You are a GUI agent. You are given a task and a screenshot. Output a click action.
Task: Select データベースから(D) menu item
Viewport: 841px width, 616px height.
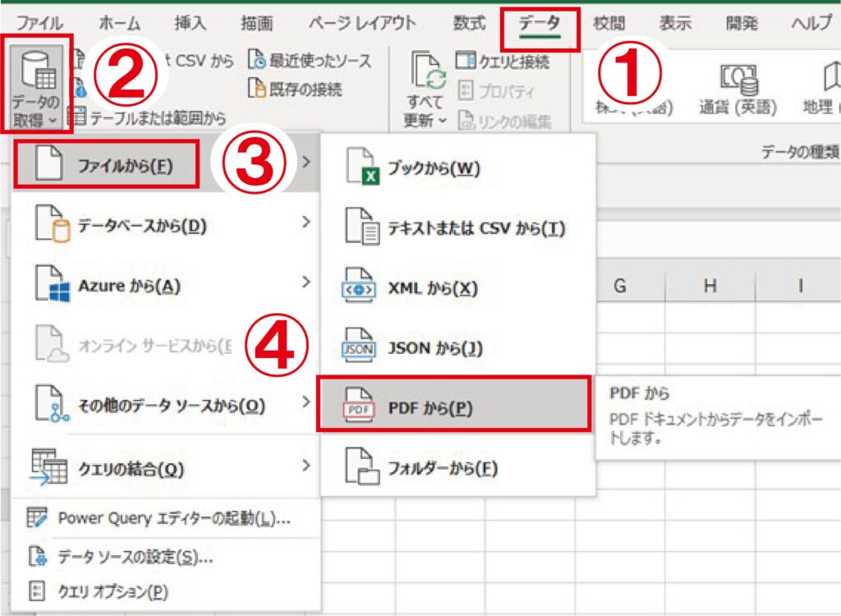point(165,225)
